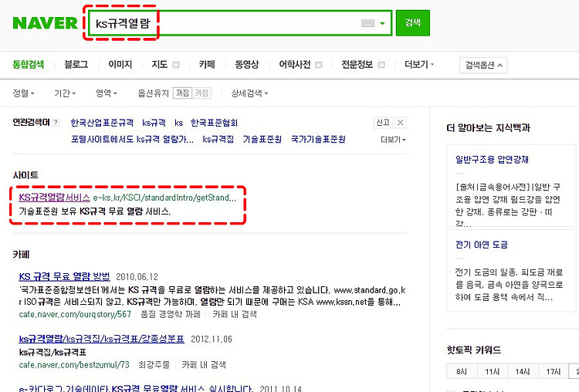Open 일반구조용 압연강재 encyclopedia entry

pyautogui.click(x=492, y=160)
